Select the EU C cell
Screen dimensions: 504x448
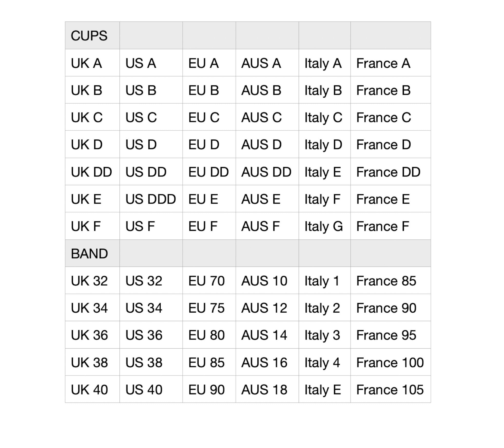point(209,117)
